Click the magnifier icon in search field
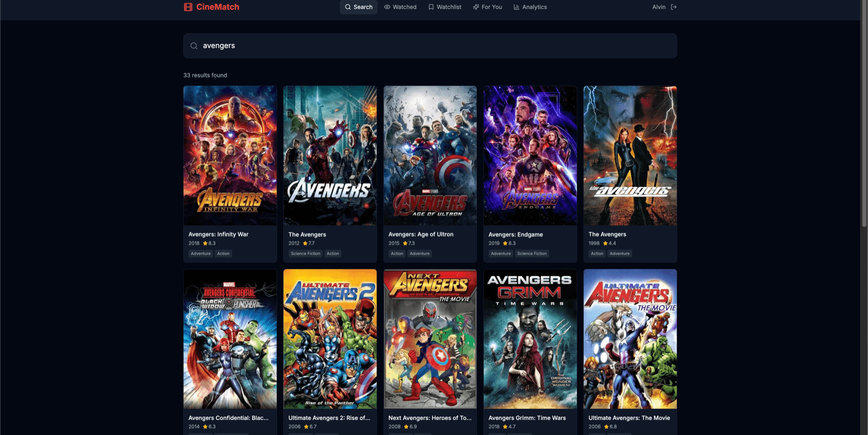The height and width of the screenshot is (435, 868). click(194, 46)
